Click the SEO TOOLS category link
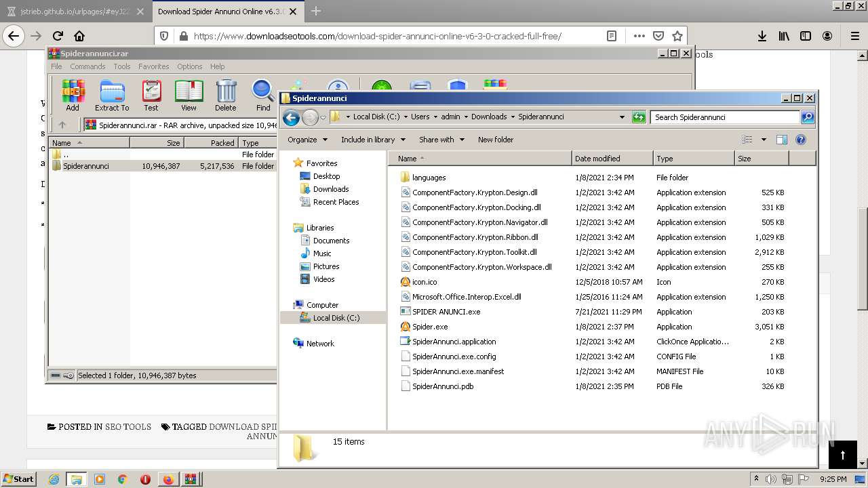The height and width of the screenshot is (488, 868). [x=127, y=427]
